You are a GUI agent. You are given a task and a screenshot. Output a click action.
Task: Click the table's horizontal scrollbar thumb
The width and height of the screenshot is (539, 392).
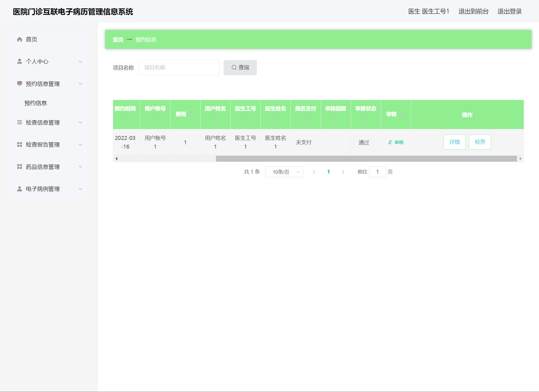point(366,159)
